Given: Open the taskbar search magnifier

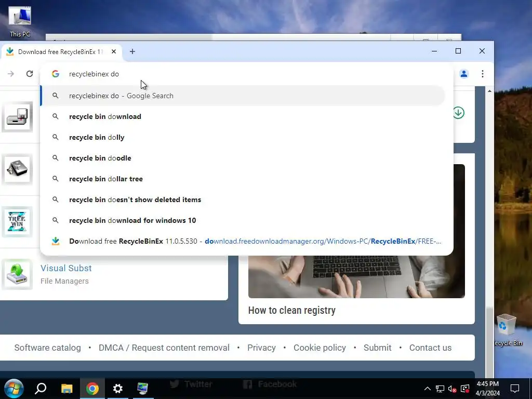Looking at the screenshot, I should click(41, 388).
